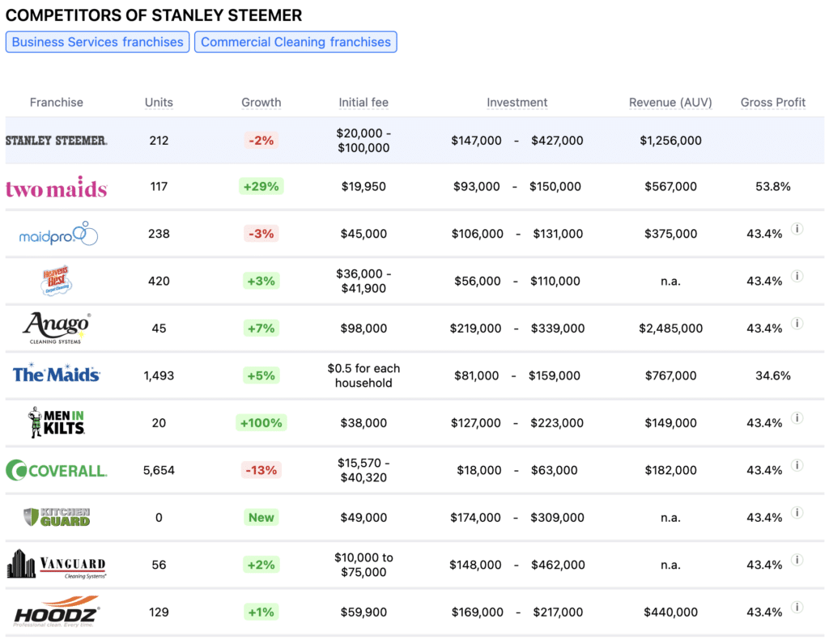
Task: Select the $49,000 initial fee value
Action: click(363, 517)
